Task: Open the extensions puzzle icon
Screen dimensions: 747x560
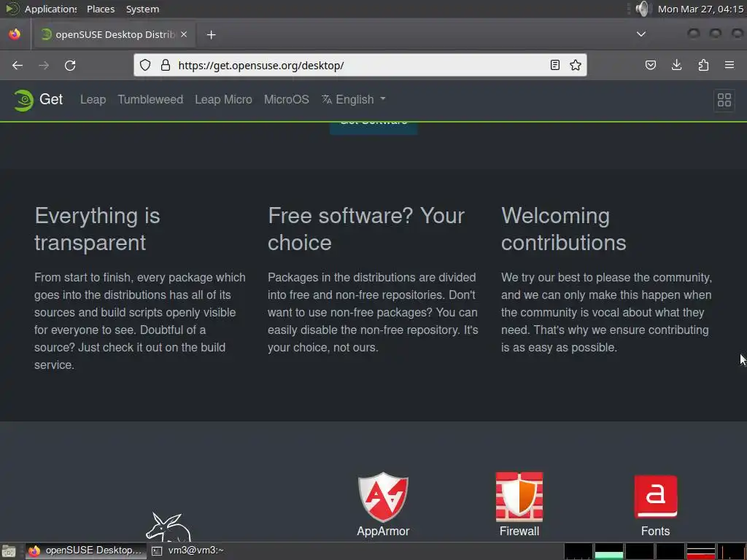Action: [703, 65]
